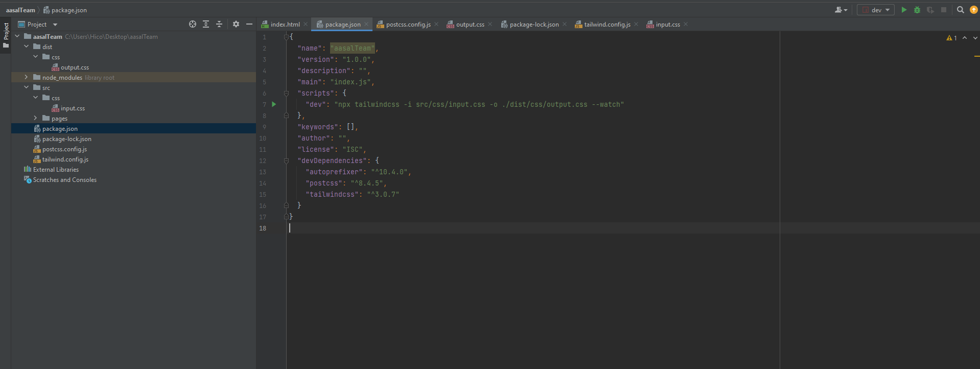Click the "ISC" license value
Viewport: 980px width, 369px height.
[x=353, y=149]
